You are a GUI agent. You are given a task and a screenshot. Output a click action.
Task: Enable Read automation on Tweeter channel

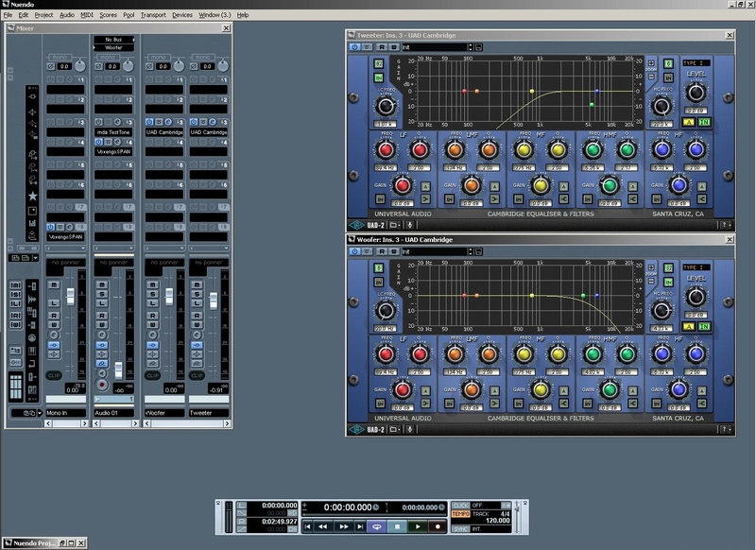197,316
